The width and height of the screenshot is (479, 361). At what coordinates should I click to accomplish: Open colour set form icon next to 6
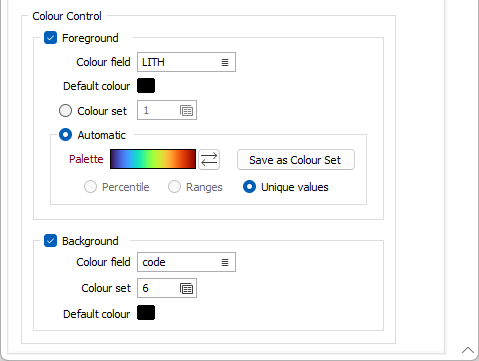[186, 288]
